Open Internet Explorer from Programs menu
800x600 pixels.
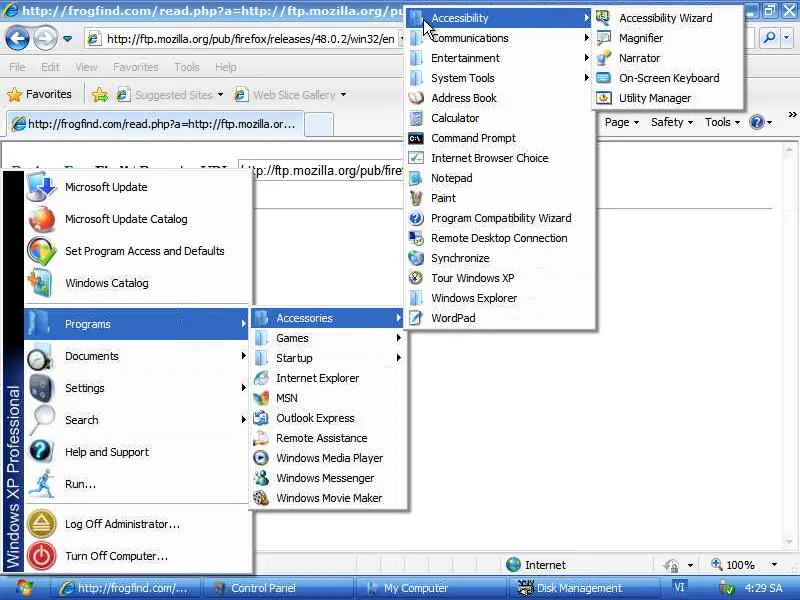coord(328,378)
